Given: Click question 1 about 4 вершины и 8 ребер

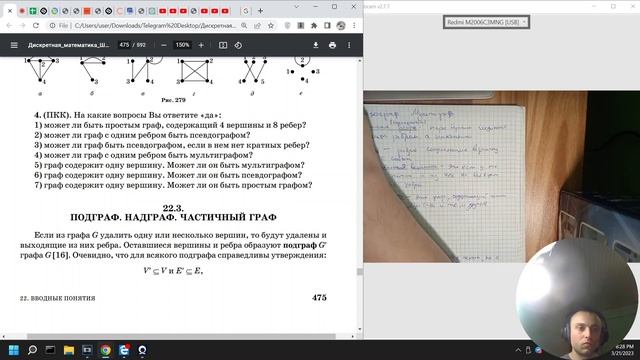Looking at the screenshot, I should coord(170,125).
